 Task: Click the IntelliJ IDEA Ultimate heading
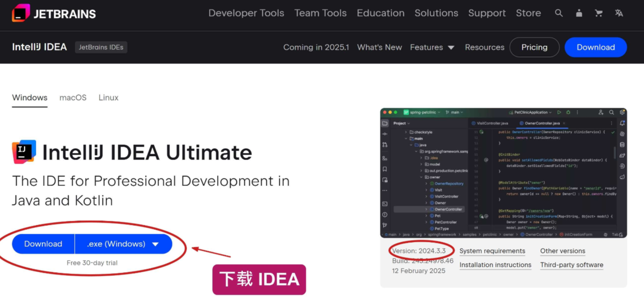pyautogui.click(x=147, y=152)
